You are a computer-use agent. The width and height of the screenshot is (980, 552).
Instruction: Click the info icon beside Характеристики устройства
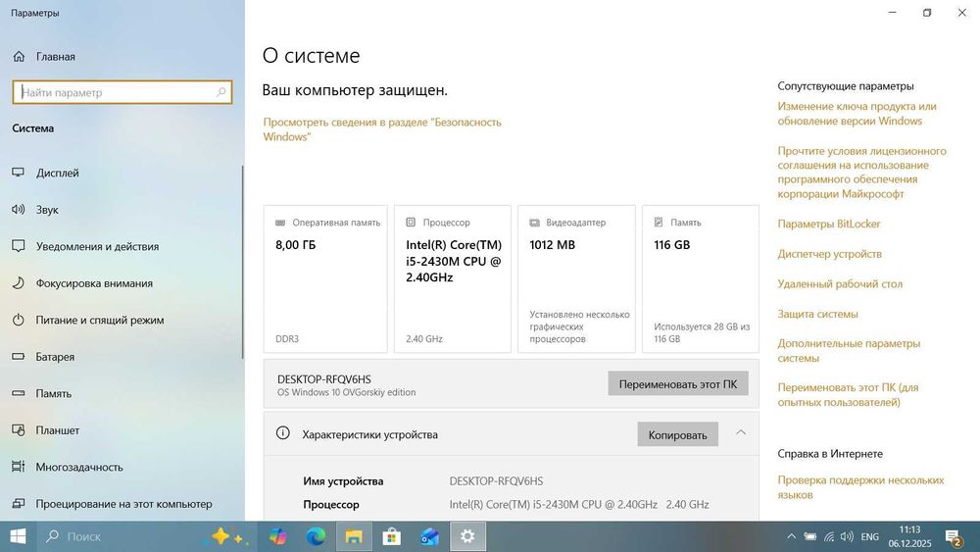click(282, 433)
